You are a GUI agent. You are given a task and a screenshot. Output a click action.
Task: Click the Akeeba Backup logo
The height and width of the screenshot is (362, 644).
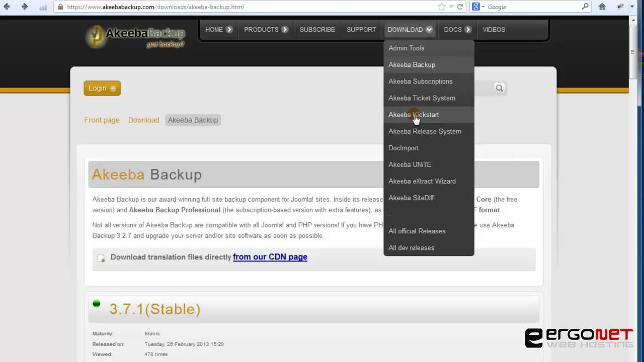coord(136,36)
